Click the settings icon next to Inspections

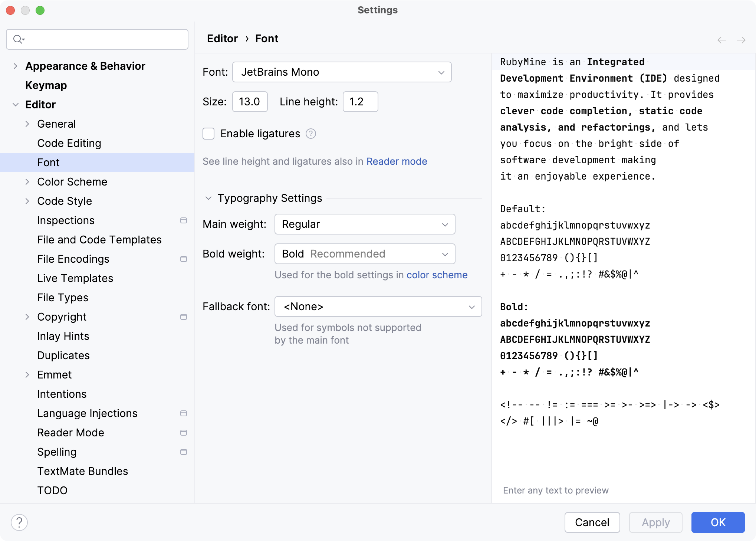pyautogui.click(x=183, y=220)
